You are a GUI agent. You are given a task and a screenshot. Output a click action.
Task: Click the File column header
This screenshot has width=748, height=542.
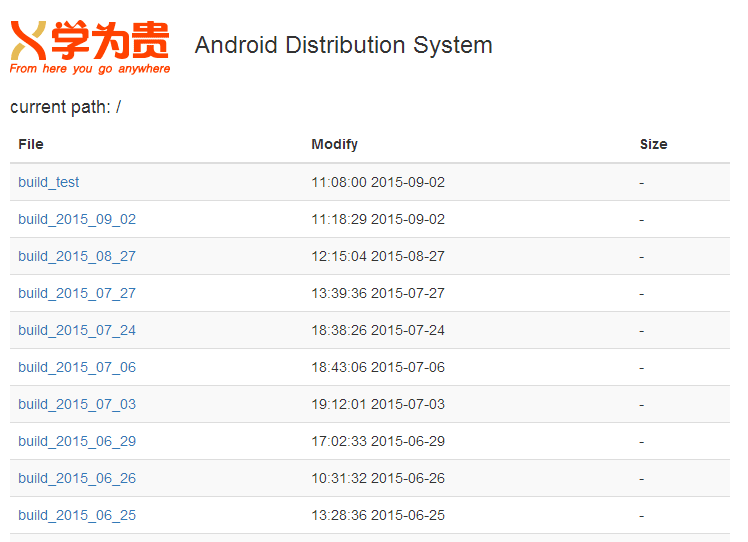pos(31,144)
